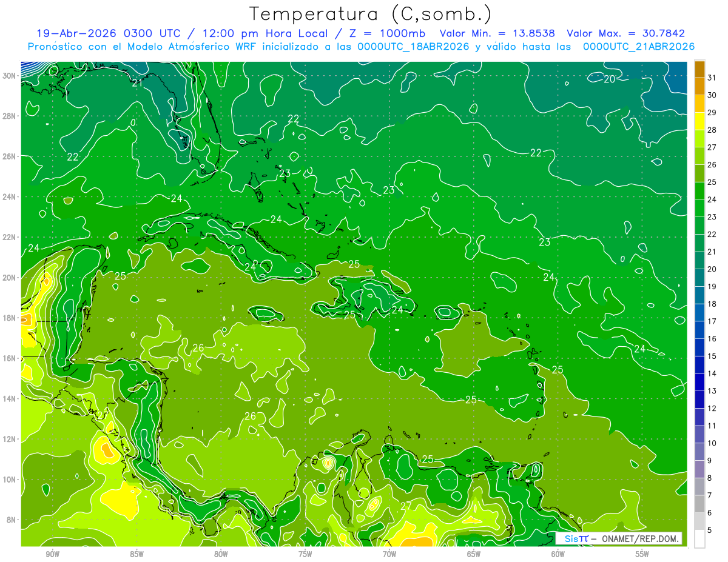728x562 pixels.
Task: Pick the dark orange swatch above 31
Action: [699, 69]
